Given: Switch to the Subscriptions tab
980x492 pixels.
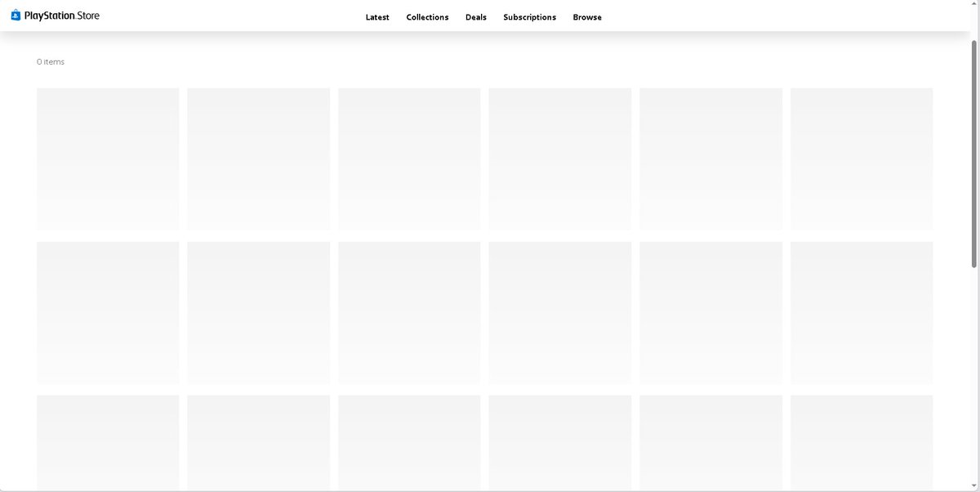Looking at the screenshot, I should coord(529,17).
